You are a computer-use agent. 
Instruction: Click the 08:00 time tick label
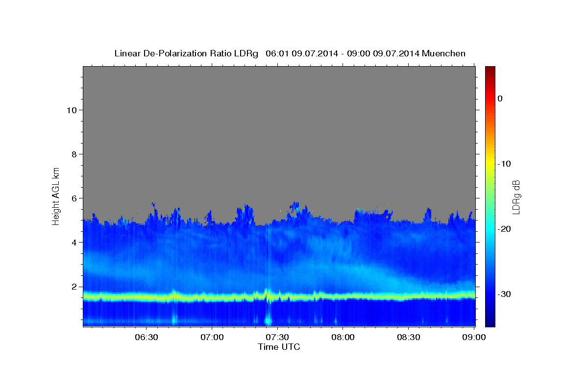pos(343,338)
